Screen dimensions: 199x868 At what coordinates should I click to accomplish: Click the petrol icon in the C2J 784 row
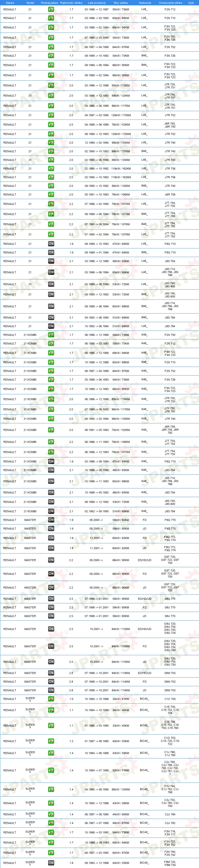51,814
